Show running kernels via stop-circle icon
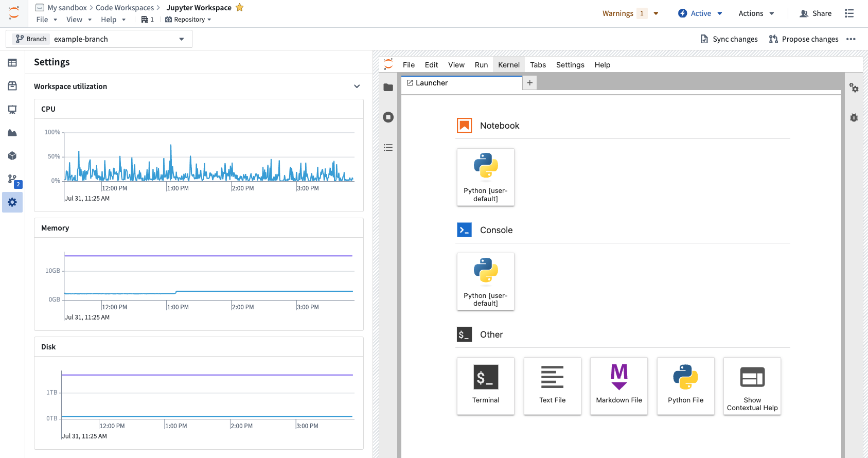Image resolution: width=868 pixels, height=458 pixels. pyautogui.click(x=388, y=117)
